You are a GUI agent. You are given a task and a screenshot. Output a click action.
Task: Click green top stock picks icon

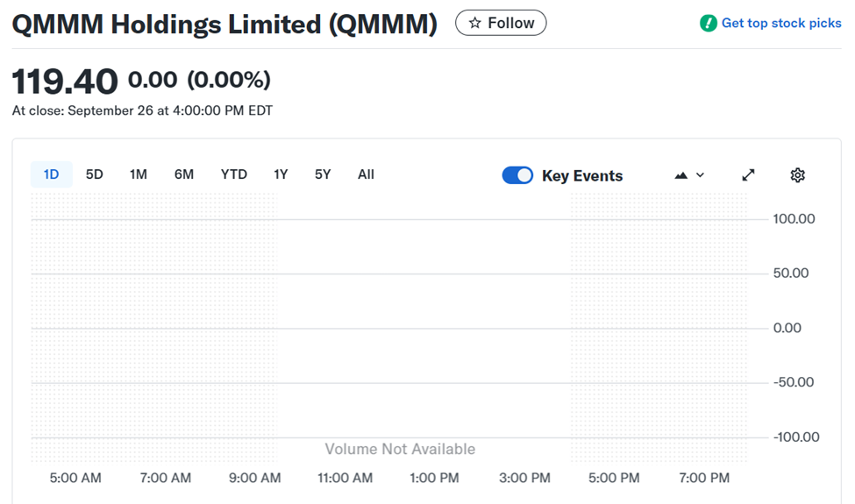click(x=709, y=24)
